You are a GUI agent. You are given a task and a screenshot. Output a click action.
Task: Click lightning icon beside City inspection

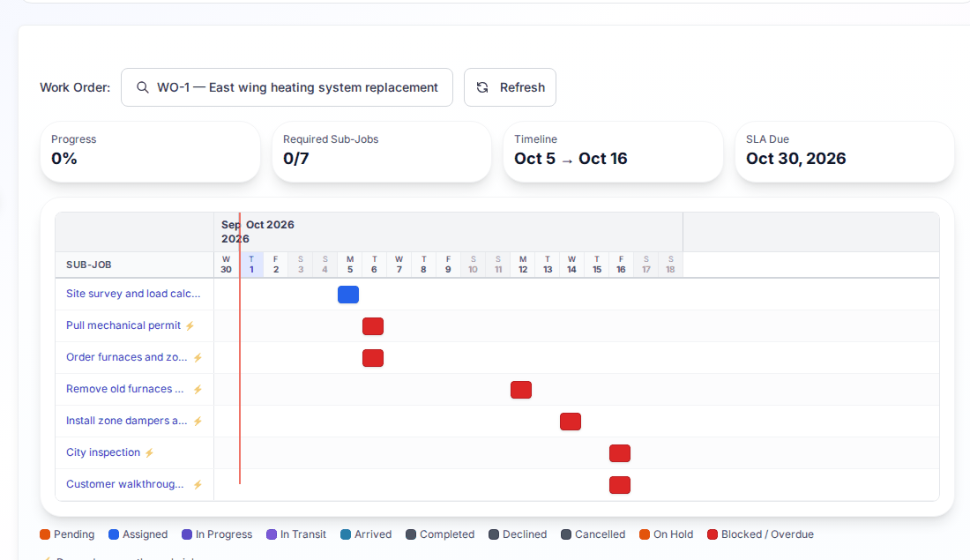tap(149, 453)
